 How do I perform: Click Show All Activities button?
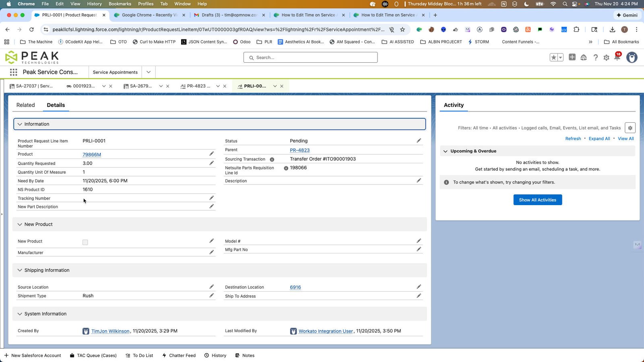[x=537, y=200]
